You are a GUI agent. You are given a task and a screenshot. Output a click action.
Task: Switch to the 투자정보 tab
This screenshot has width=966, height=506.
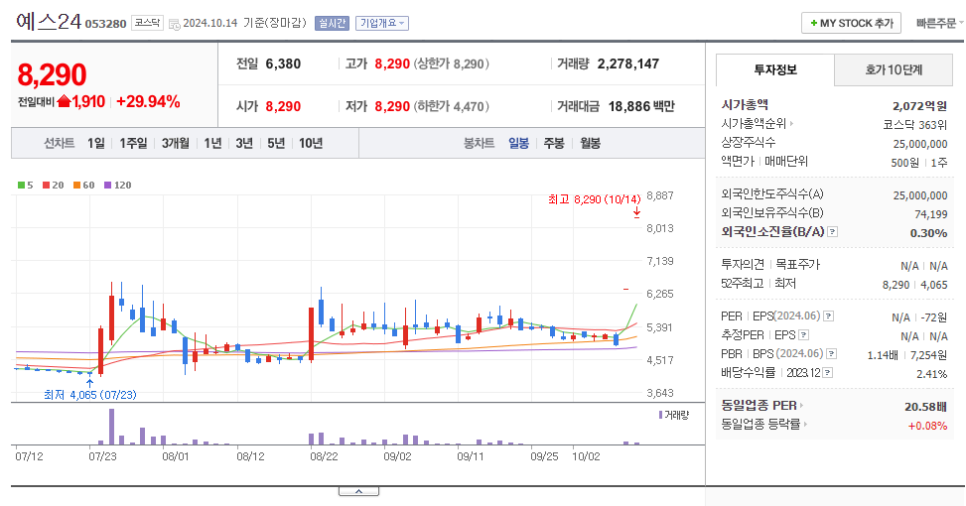click(776, 70)
